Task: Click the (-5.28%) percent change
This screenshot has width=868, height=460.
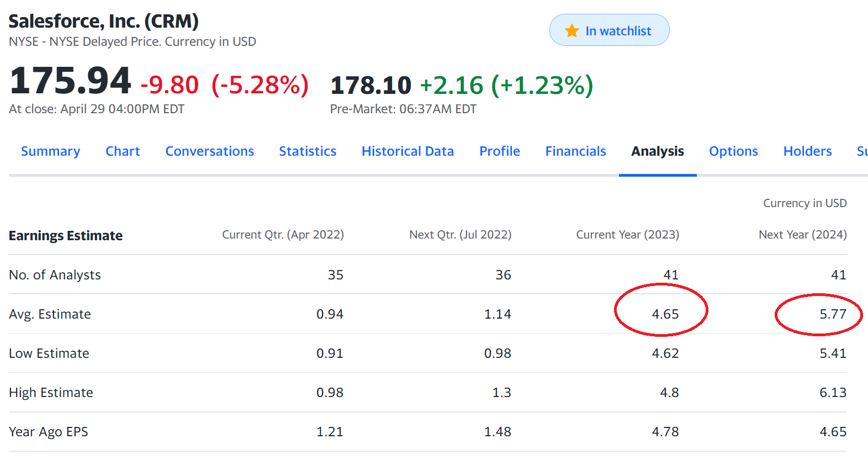Action: pyautogui.click(x=260, y=85)
